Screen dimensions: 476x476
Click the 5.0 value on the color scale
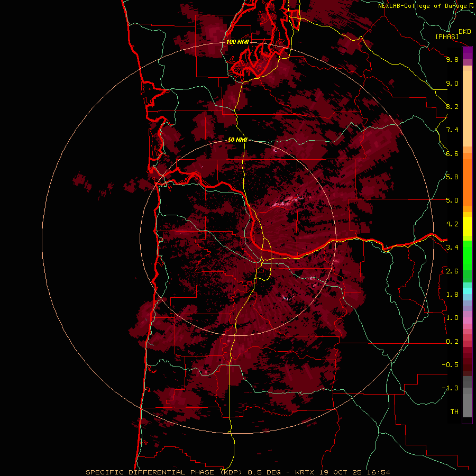pos(452,200)
